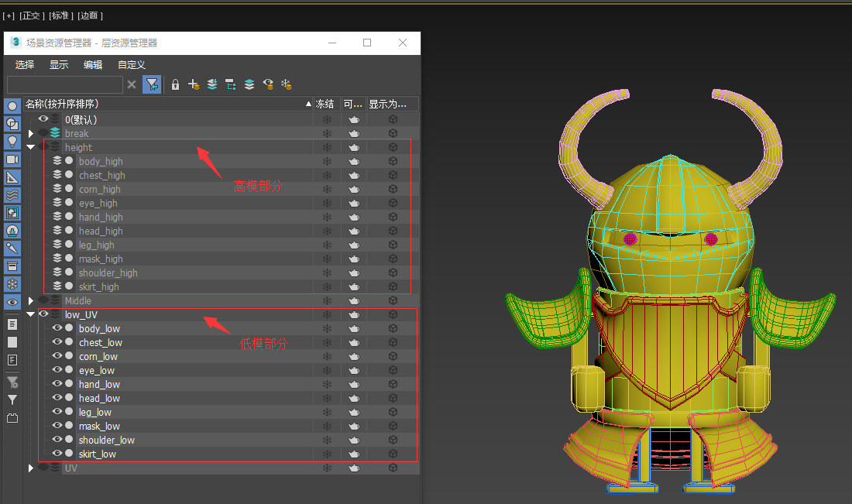Viewport: 852px width, 504px height.
Task: Open the 编辑 menu
Action: click(x=93, y=65)
